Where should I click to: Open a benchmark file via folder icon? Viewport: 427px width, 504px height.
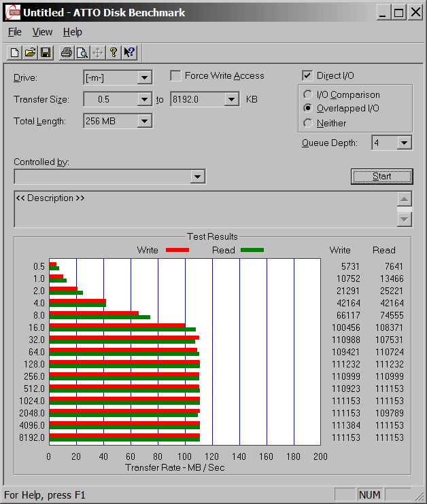30,52
